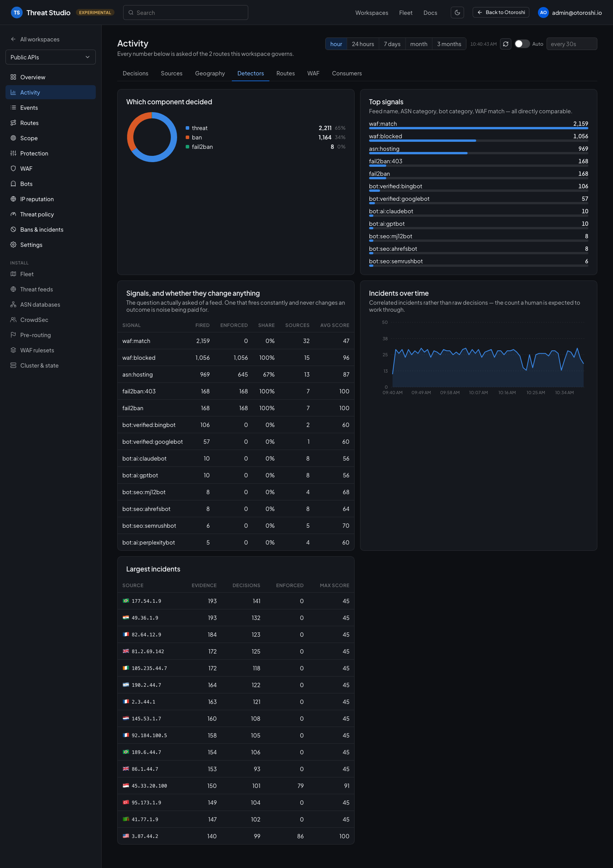Click the IP reputation globe icon
This screenshot has width=613, height=868.
(x=13, y=199)
